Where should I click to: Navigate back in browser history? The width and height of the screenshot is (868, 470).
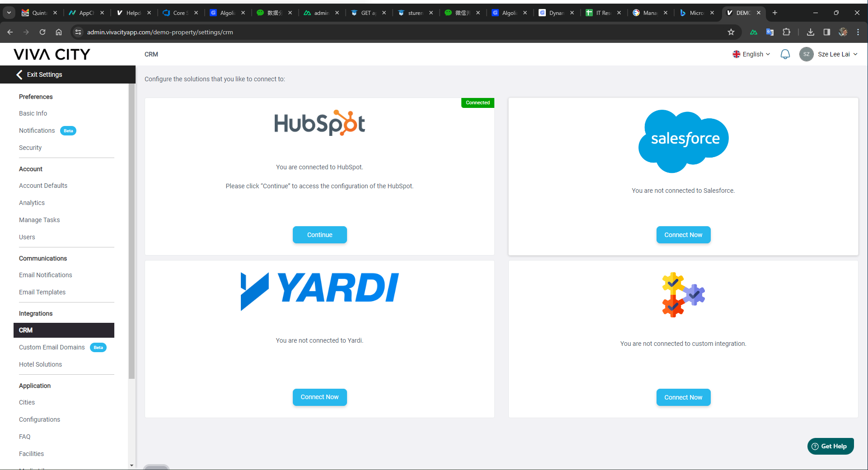pos(10,32)
